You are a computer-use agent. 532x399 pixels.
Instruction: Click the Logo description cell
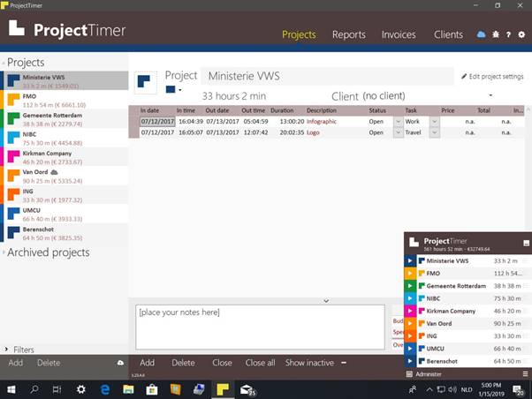pyautogui.click(x=313, y=132)
